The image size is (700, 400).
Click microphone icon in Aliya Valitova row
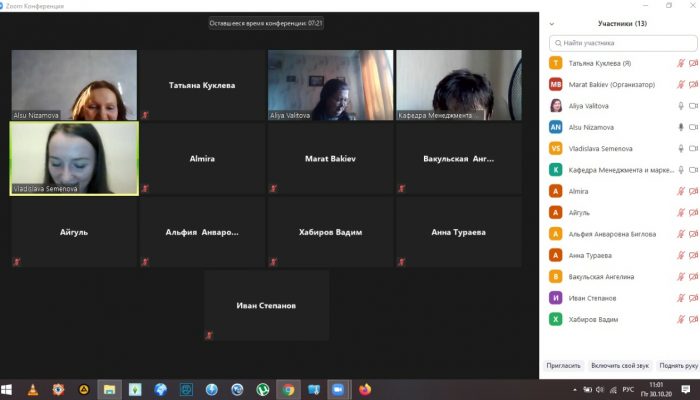[681, 106]
